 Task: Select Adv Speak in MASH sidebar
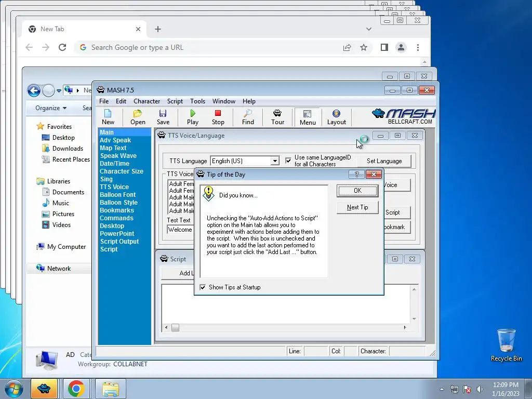115,140
